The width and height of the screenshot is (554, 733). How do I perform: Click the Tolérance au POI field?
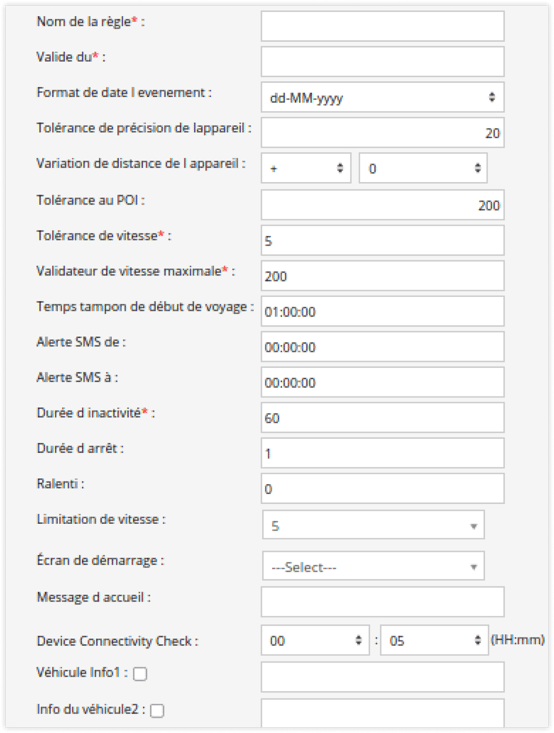point(382,205)
